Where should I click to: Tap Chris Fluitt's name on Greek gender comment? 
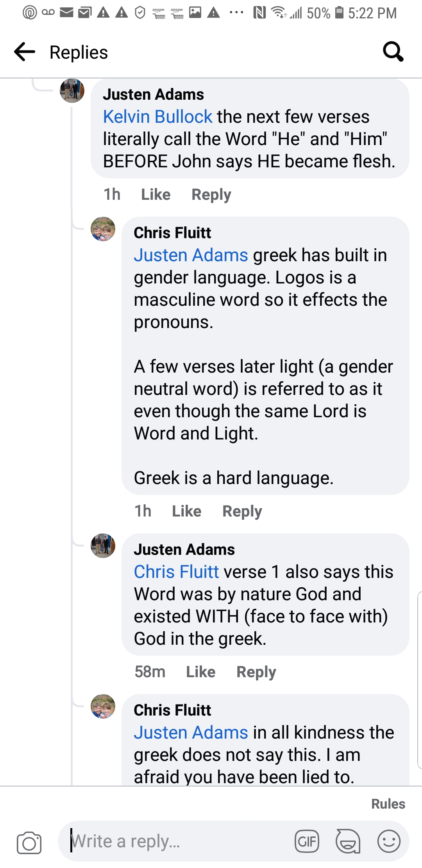pos(172,233)
